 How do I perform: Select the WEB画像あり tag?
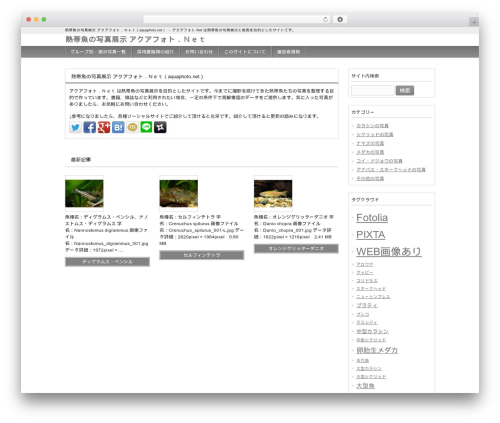389,252
